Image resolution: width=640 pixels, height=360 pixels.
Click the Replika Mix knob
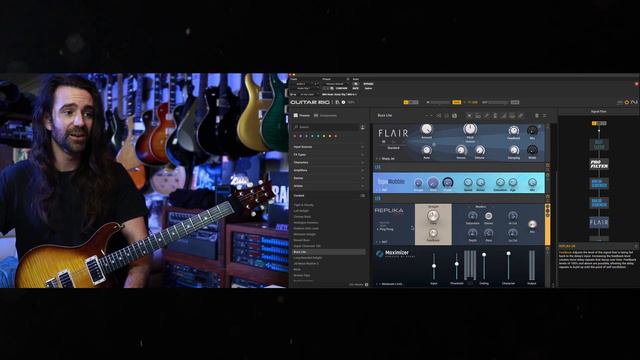532,224
